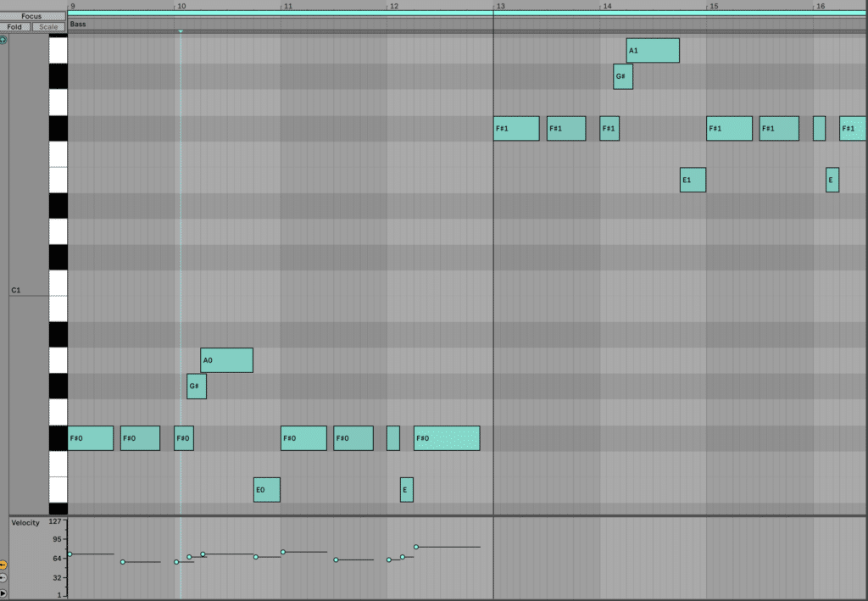Enable the Focus button

(x=31, y=16)
